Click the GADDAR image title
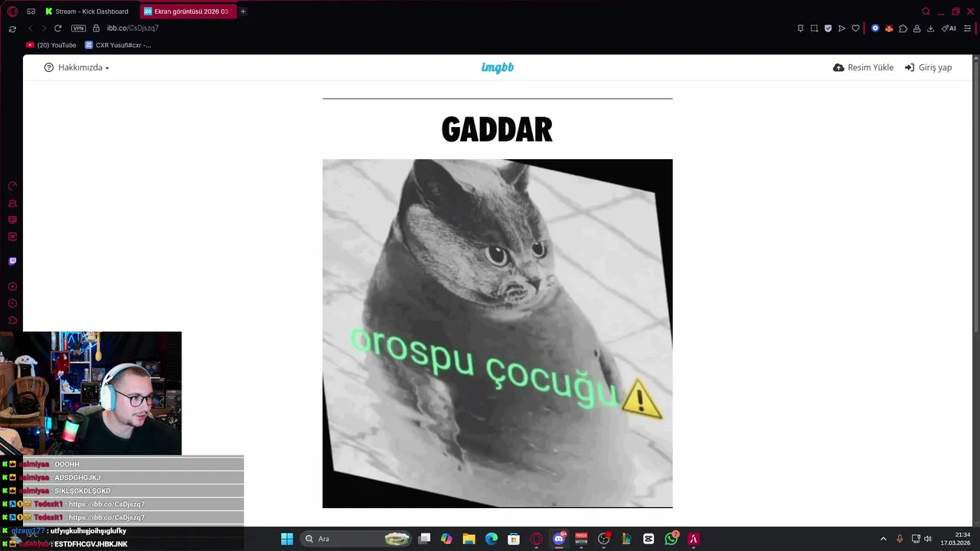This screenshot has height=551, width=980. (x=497, y=129)
